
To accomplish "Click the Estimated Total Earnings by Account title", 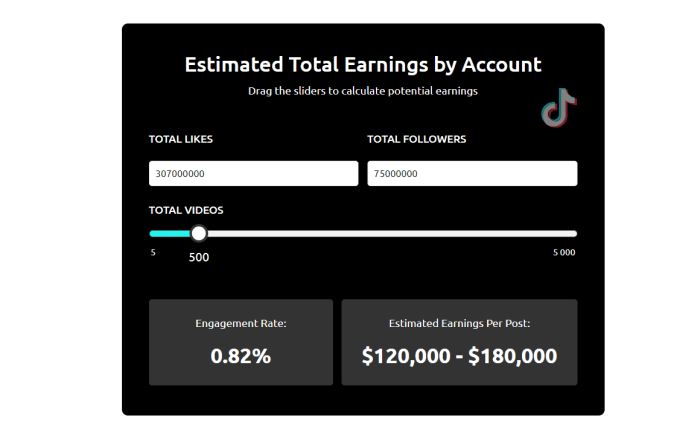I will click(363, 65).
